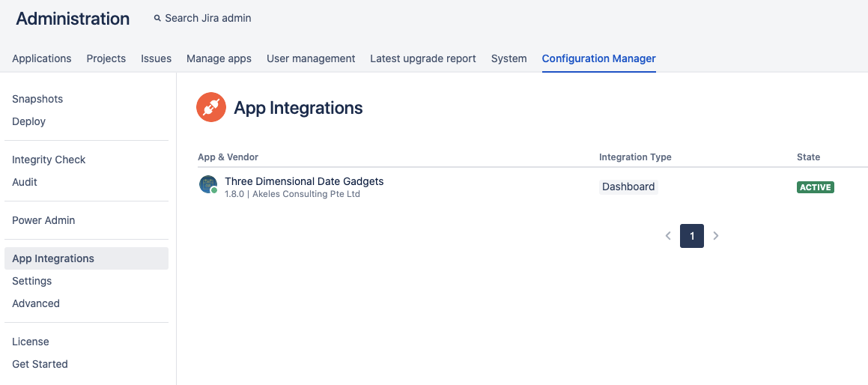Switch to the Projects tab
The image size is (868, 385).
pos(106,58)
